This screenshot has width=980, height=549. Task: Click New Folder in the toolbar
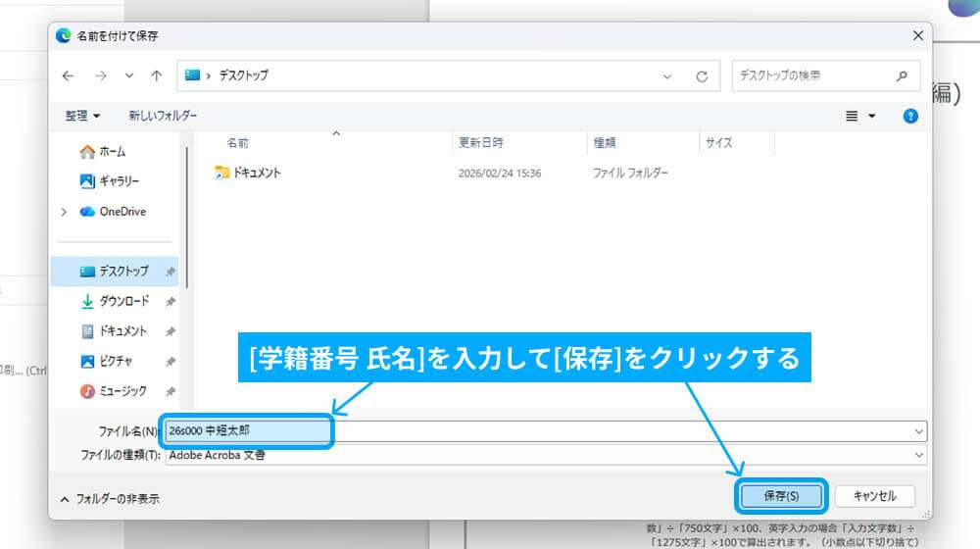163,116
